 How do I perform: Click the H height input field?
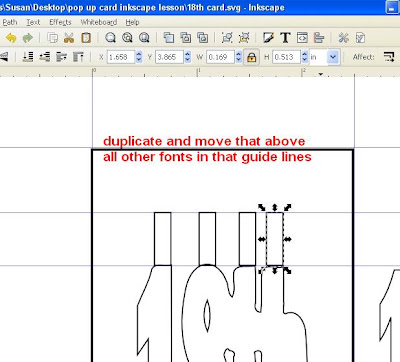(x=286, y=57)
